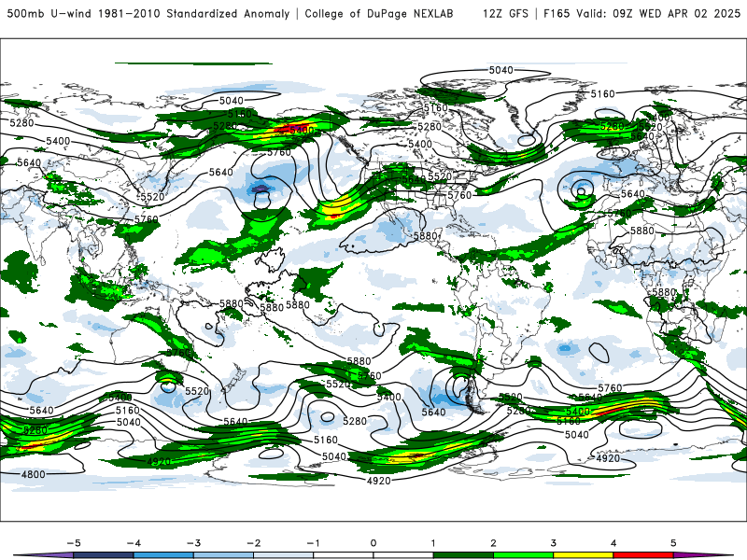
Task: Click the "F165 Valid: 09Z WED APR 02 2025" text
Action: [641, 13]
